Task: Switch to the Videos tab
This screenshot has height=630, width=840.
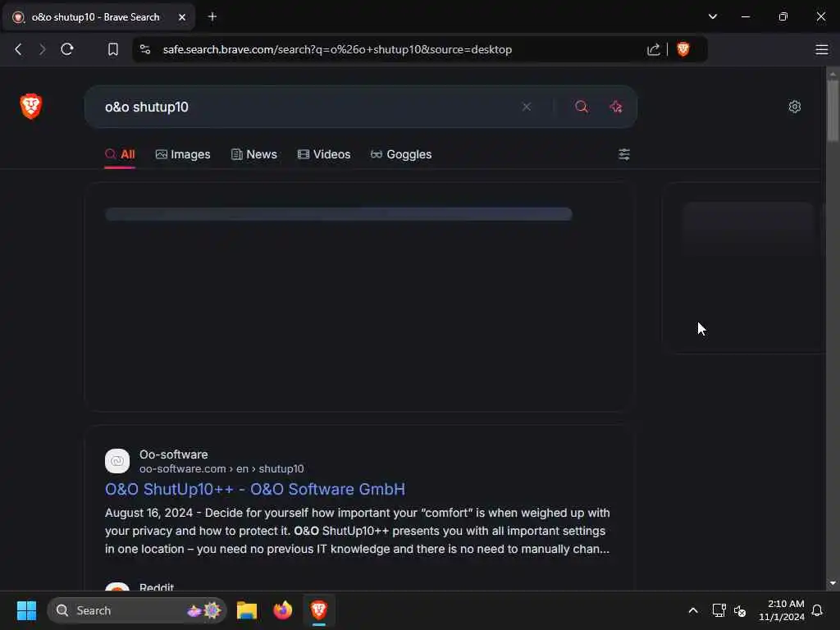Action: (x=323, y=154)
